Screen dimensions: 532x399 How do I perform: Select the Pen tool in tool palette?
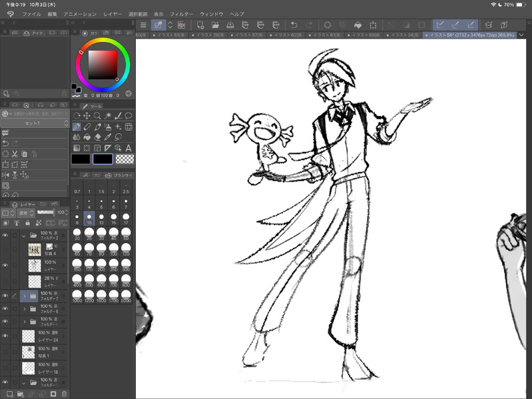[x=77, y=127]
